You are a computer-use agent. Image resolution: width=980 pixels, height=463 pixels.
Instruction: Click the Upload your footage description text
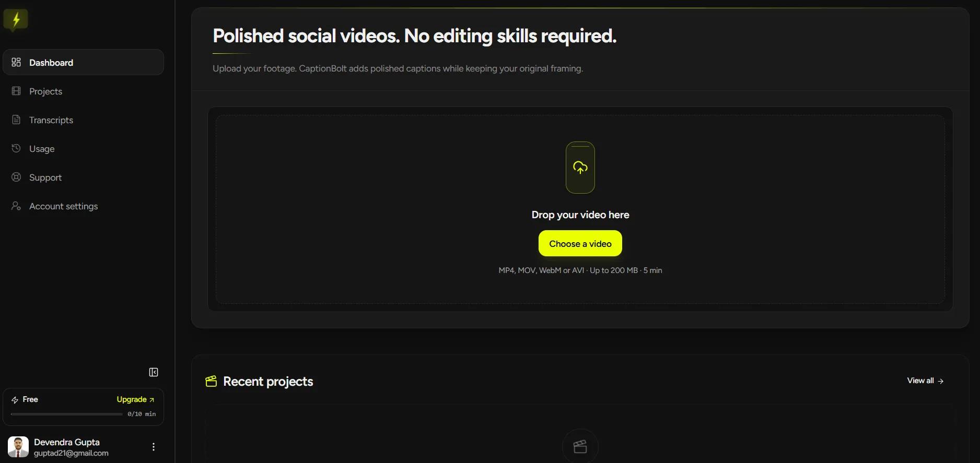pyautogui.click(x=398, y=68)
